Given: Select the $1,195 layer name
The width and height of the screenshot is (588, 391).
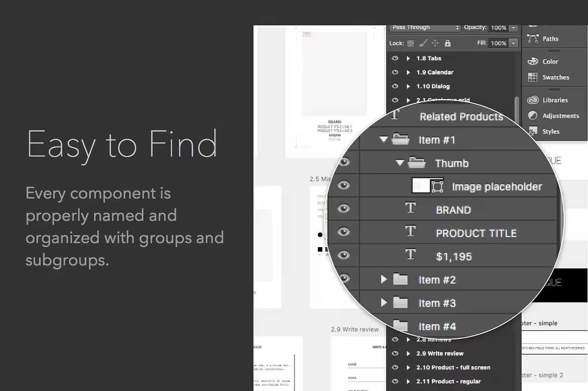Looking at the screenshot, I should [454, 257].
